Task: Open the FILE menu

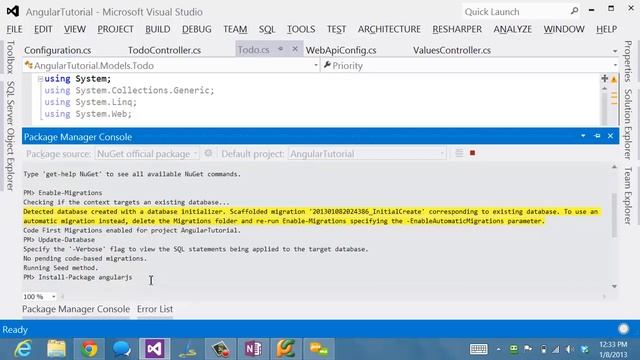Action: tap(14, 29)
